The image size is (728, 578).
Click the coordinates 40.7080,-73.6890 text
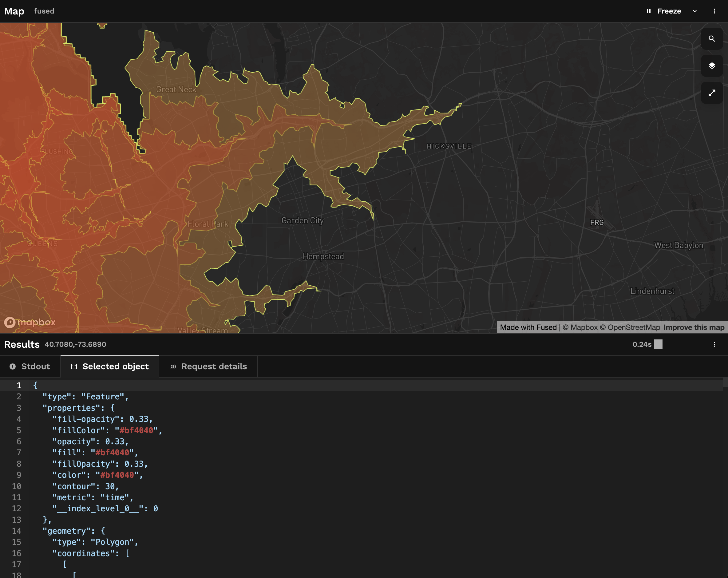[x=75, y=344]
